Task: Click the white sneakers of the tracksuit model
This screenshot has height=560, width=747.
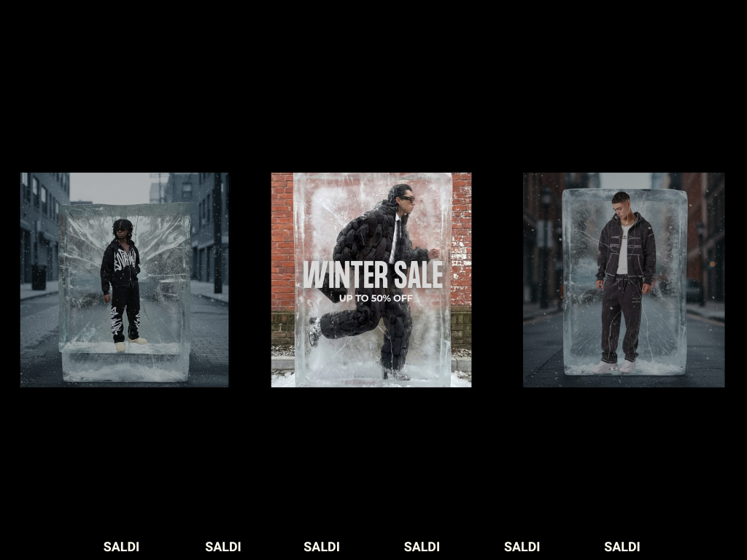Action: 614,366
